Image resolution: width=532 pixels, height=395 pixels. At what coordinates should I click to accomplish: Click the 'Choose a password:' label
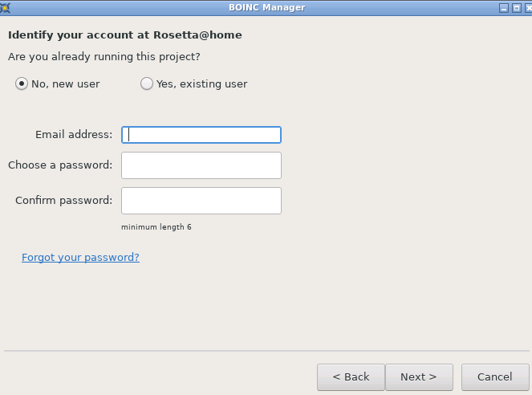[60, 165]
